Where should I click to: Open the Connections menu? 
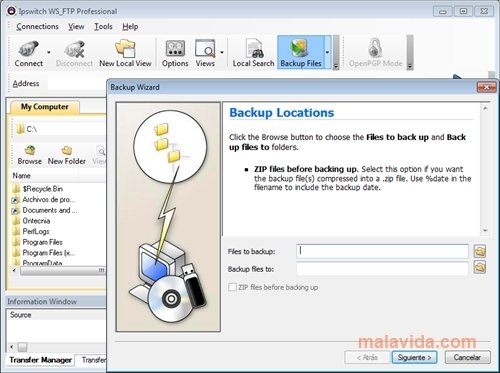pyautogui.click(x=37, y=27)
